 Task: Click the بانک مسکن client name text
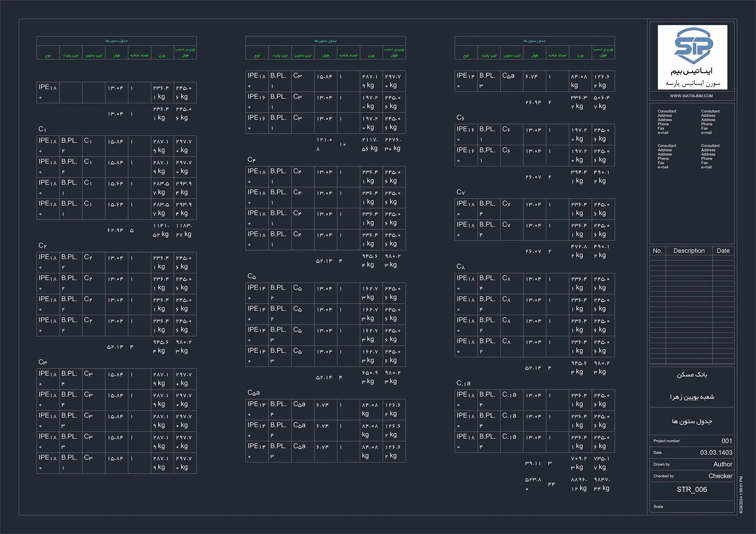pos(691,375)
